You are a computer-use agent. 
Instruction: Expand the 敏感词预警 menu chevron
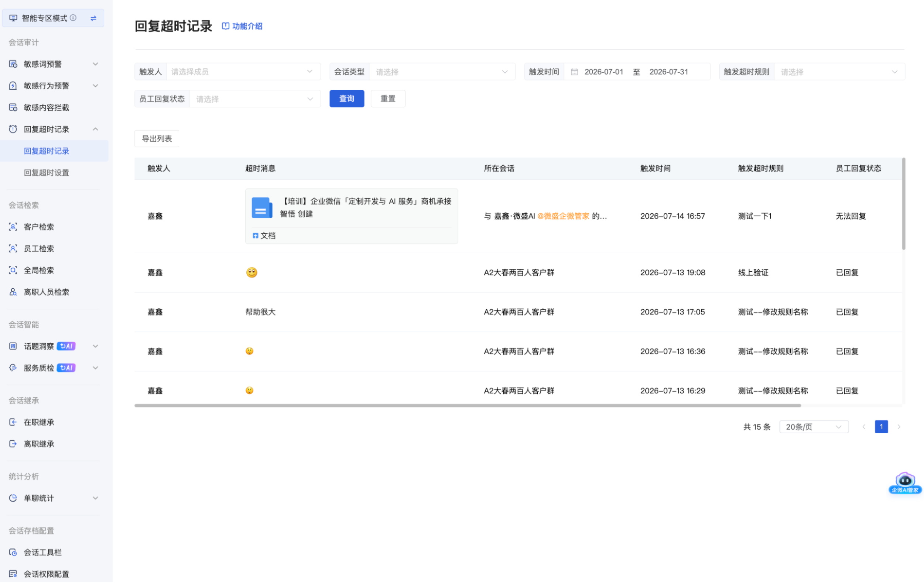(96, 64)
